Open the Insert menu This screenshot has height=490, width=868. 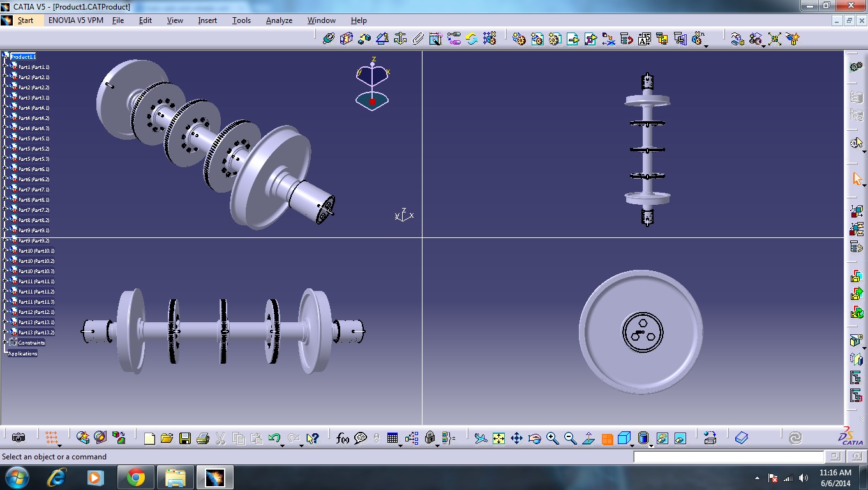(x=207, y=20)
